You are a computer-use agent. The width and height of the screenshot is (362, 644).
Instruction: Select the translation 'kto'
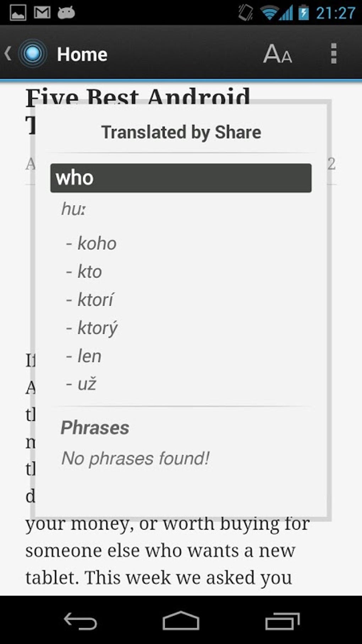pyautogui.click(x=89, y=272)
